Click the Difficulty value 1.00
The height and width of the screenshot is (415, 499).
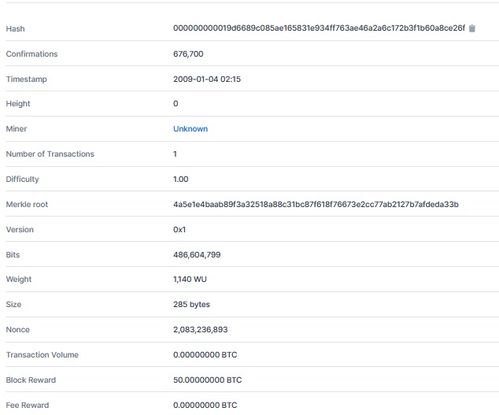(181, 179)
